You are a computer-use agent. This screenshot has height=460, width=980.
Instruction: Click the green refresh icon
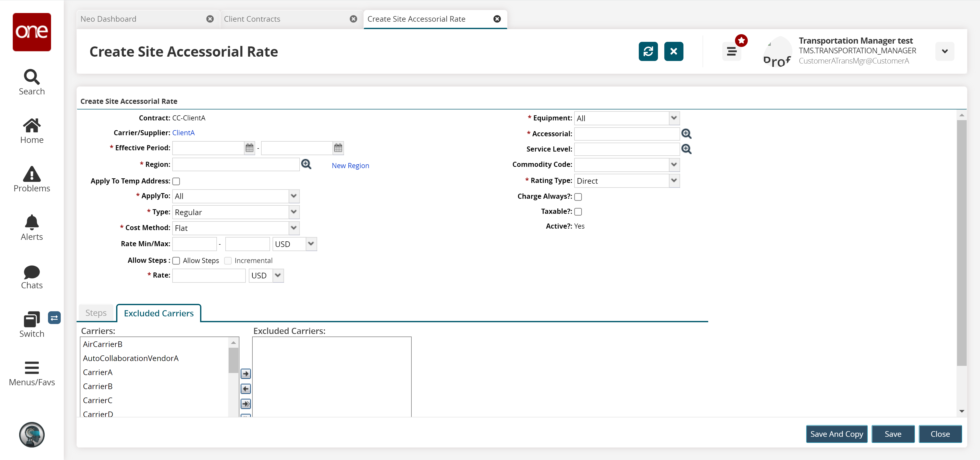coord(648,51)
